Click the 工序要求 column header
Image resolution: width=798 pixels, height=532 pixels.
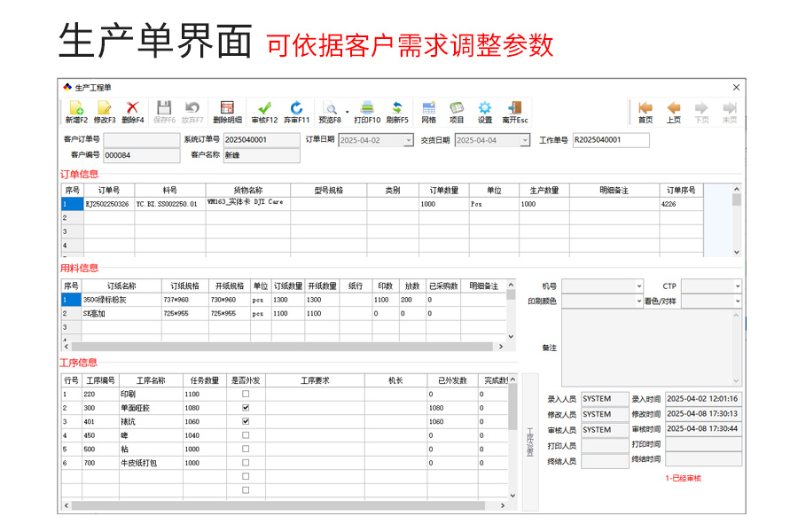[315, 380]
